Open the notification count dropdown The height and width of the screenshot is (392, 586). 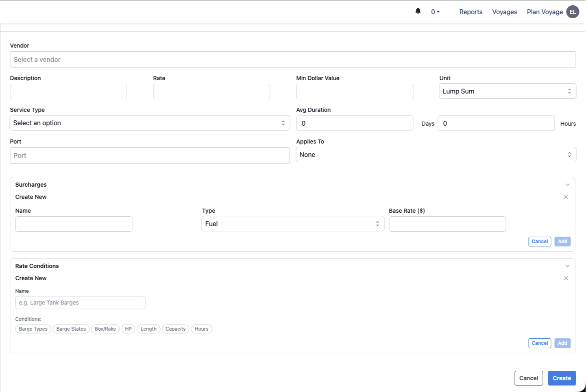(x=435, y=12)
